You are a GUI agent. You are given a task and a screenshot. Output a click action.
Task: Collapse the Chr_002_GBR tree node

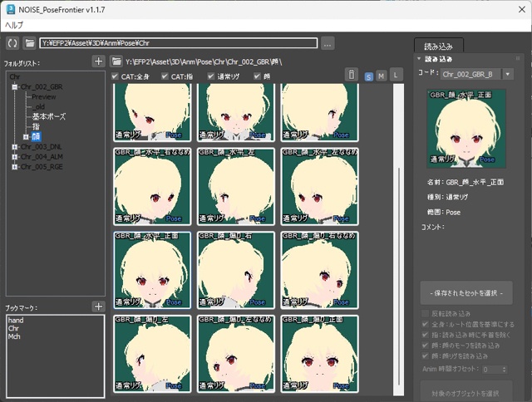[x=15, y=86]
